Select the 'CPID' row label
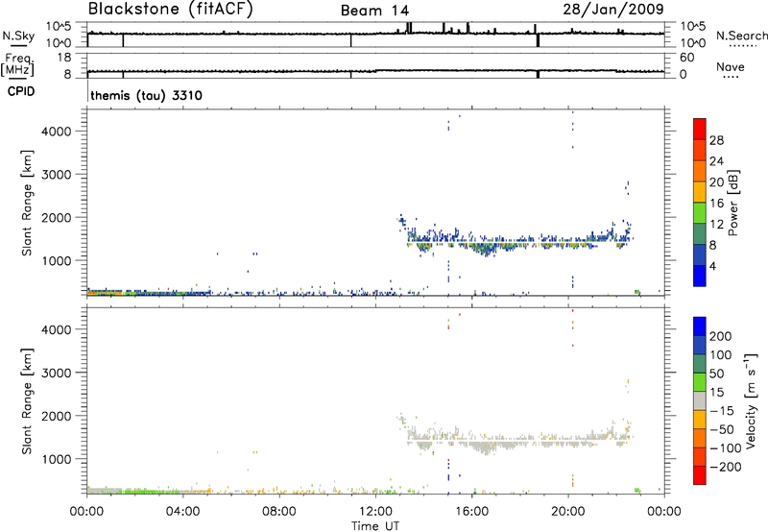 tap(21, 91)
